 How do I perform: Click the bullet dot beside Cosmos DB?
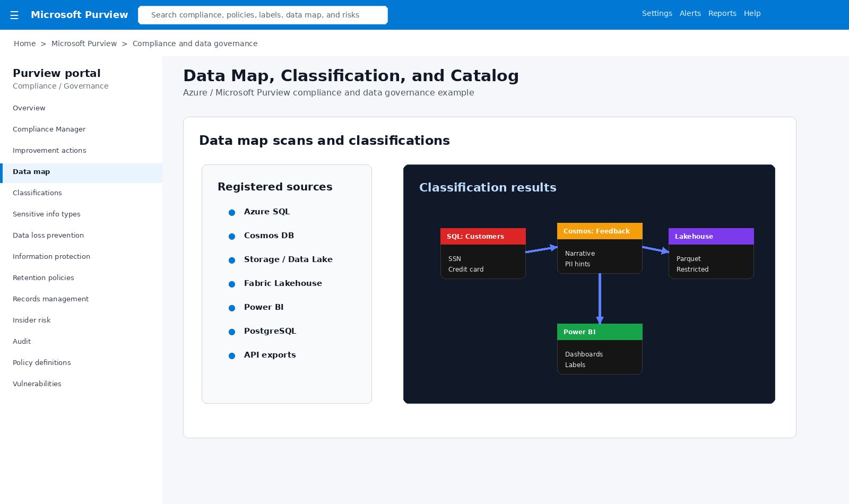[x=232, y=237]
